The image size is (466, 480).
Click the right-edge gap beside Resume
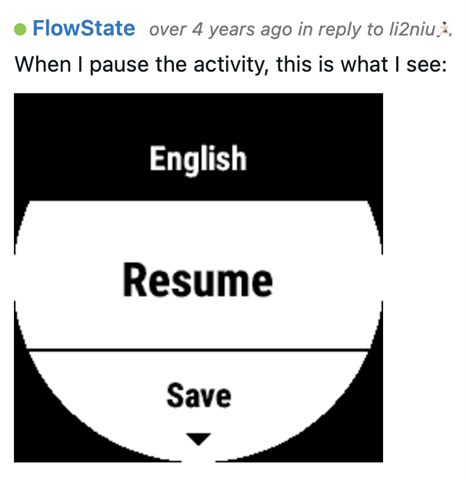click(x=382, y=278)
